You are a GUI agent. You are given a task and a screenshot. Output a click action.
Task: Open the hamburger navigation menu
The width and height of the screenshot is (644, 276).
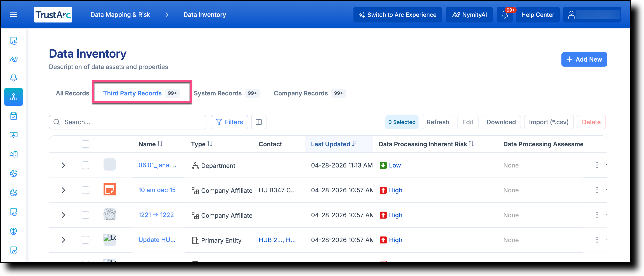pos(14,14)
